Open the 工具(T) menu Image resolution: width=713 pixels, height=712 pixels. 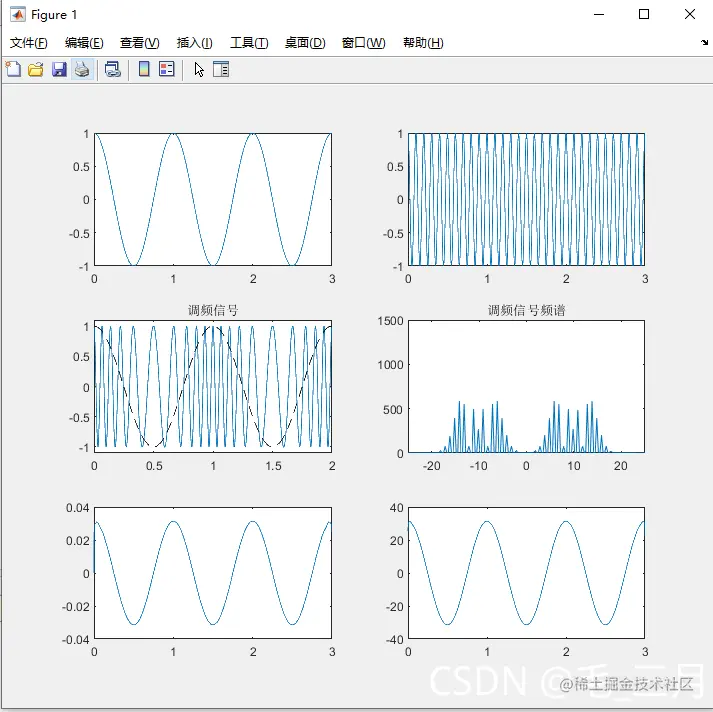coord(249,43)
